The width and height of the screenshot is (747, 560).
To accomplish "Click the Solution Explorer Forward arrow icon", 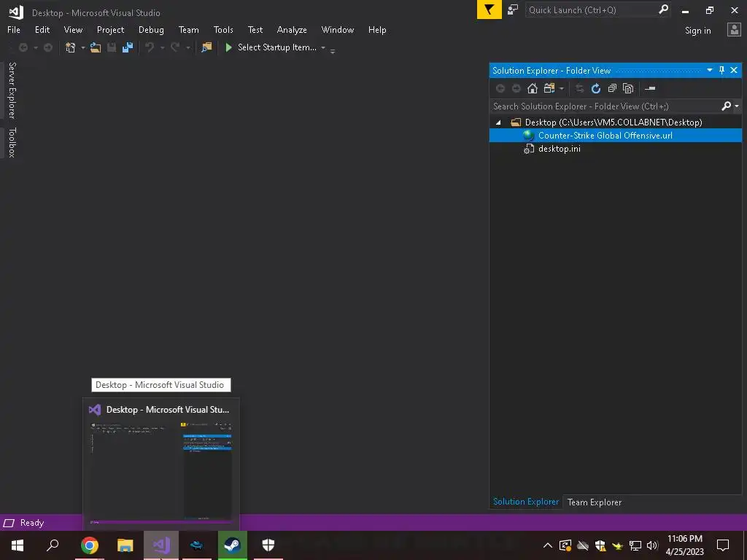I will (516, 88).
